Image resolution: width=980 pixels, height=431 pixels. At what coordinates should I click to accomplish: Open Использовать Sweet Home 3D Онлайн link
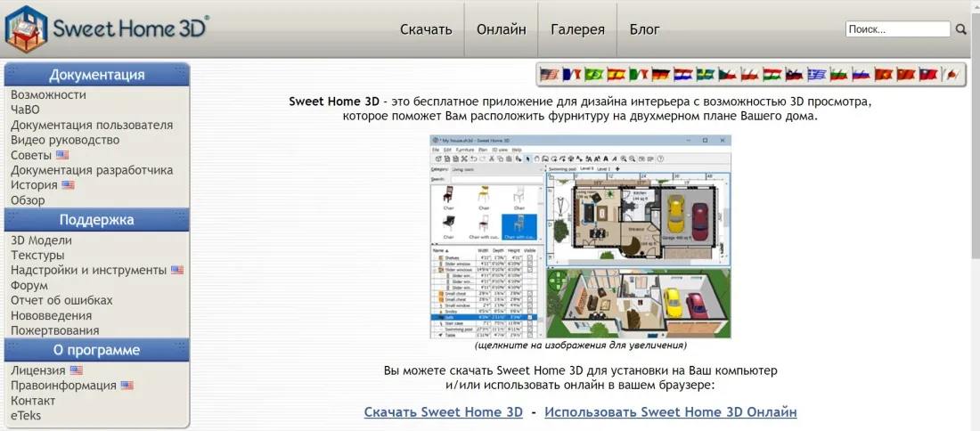(x=671, y=412)
